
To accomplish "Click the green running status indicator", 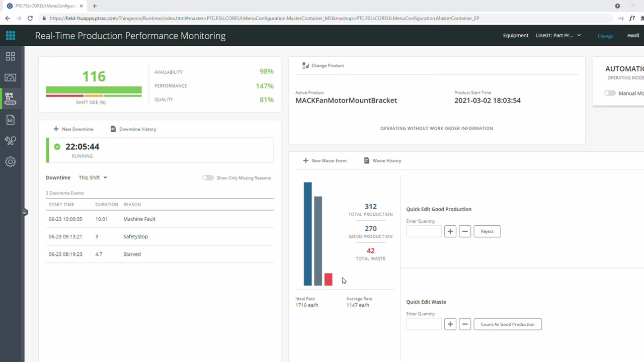I will [57, 146].
